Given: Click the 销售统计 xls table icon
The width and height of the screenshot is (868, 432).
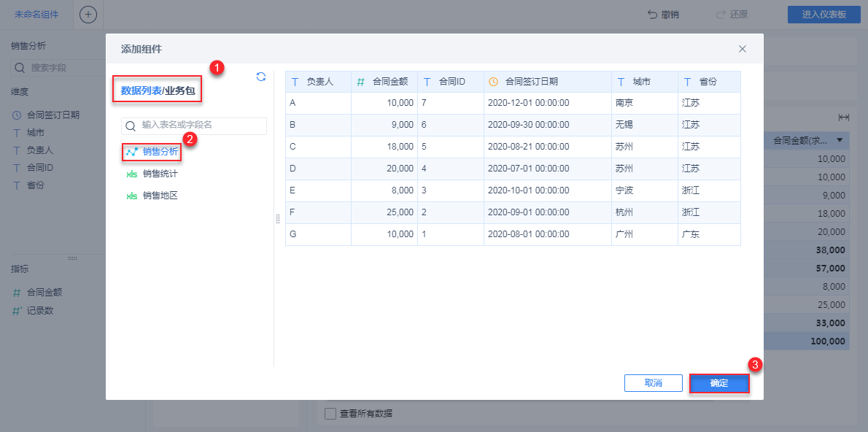Looking at the screenshot, I should pyautogui.click(x=132, y=174).
